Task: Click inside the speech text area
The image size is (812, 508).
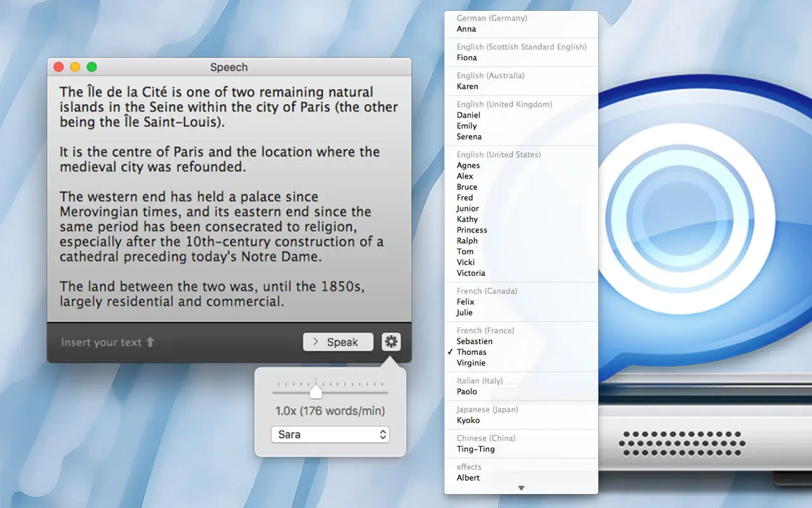Action: pos(228,197)
